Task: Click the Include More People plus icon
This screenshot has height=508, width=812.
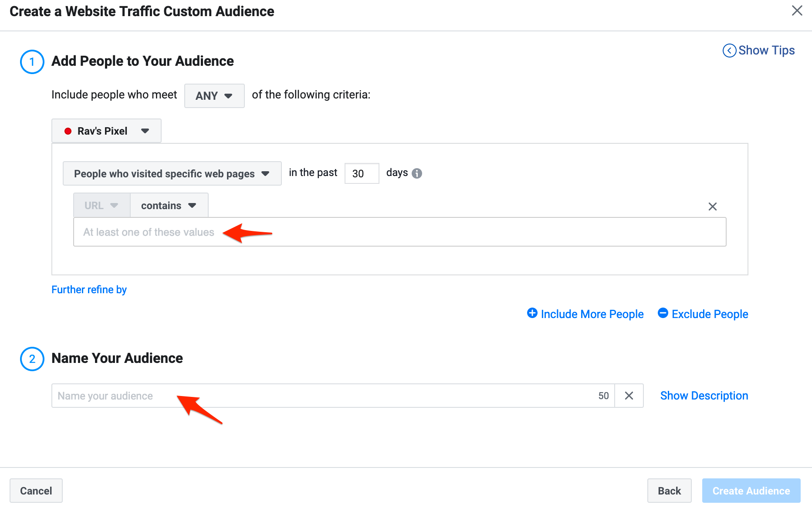Action: tap(532, 313)
